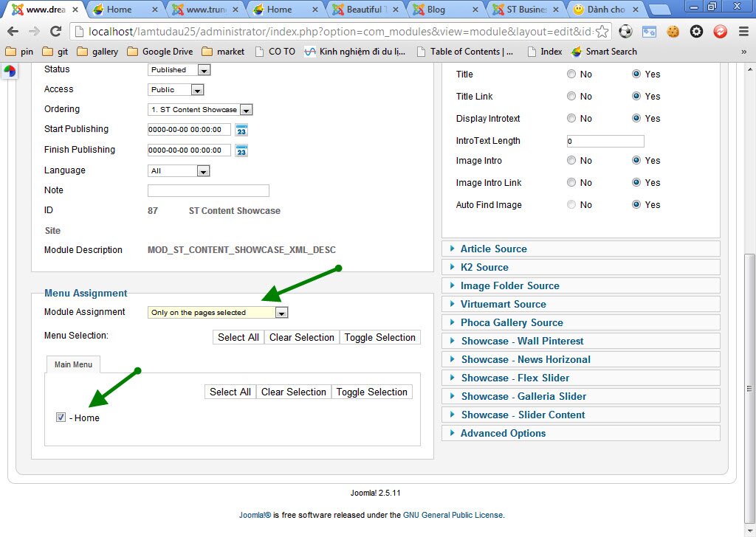The height and width of the screenshot is (537, 756).
Task: Switch to the Main Menu tab
Action: 73,364
